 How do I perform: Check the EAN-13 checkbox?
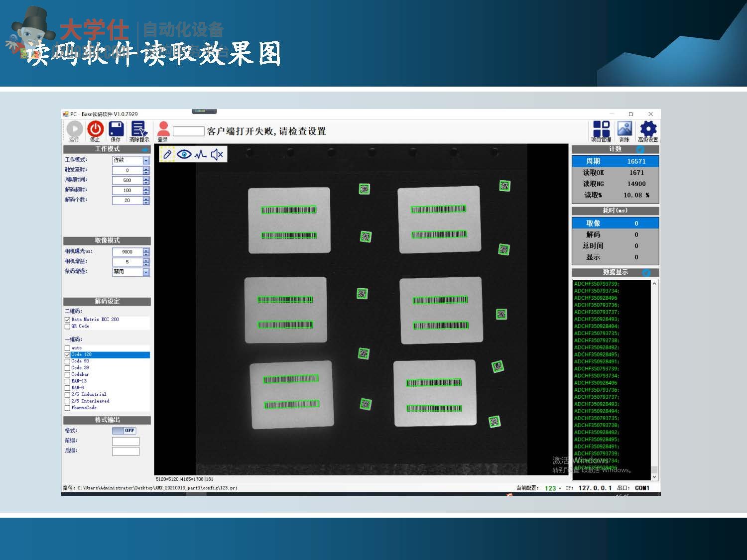point(67,381)
